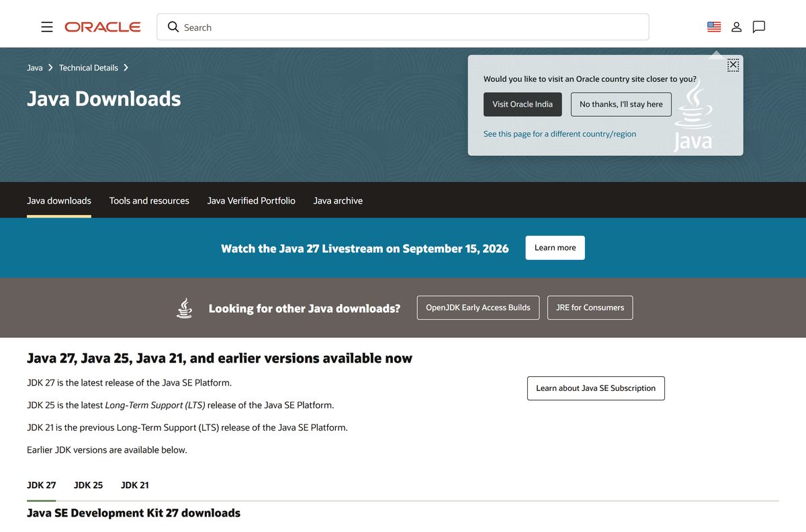The image size is (806, 532).
Task: Click 'Looking for other Java downloads?' text
Action: (x=304, y=308)
